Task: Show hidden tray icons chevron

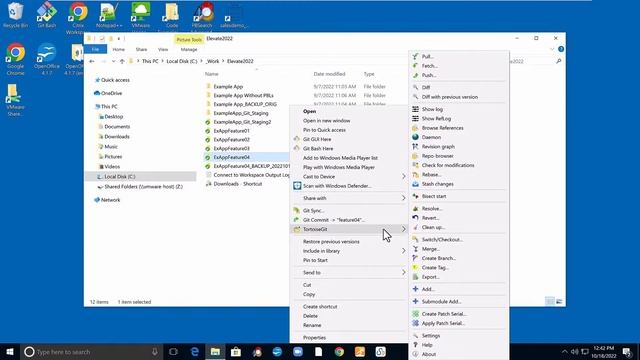Action: pyautogui.click(x=564, y=351)
